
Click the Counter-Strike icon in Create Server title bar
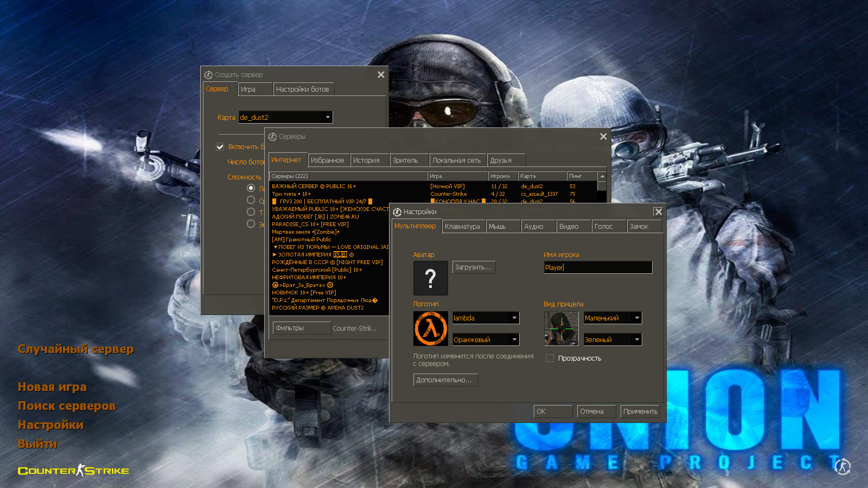208,75
